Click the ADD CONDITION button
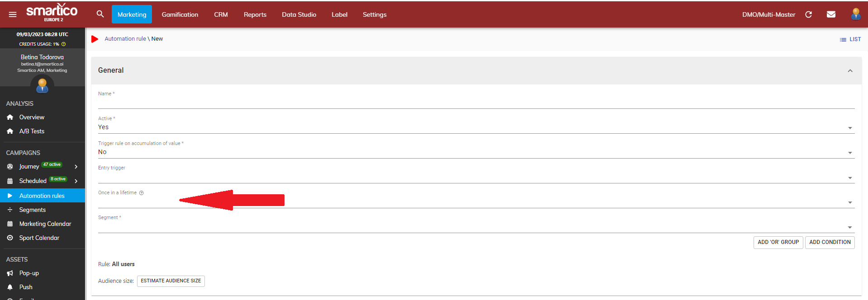868x300 pixels. pyautogui.click(x=830, y=242)
